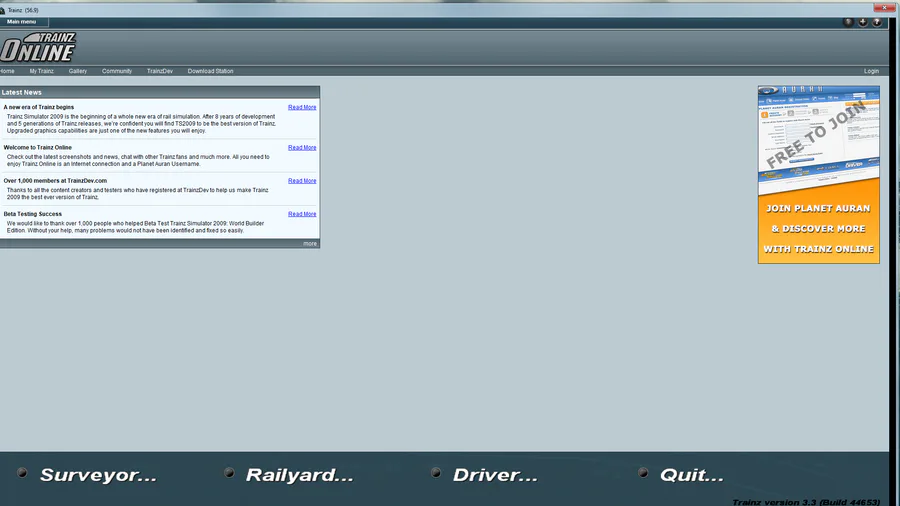The width and height of the screenshot is (900, 506).
Task: Read More on 'A new era of Trainz begins'
Action: click(x=302, y=107)
